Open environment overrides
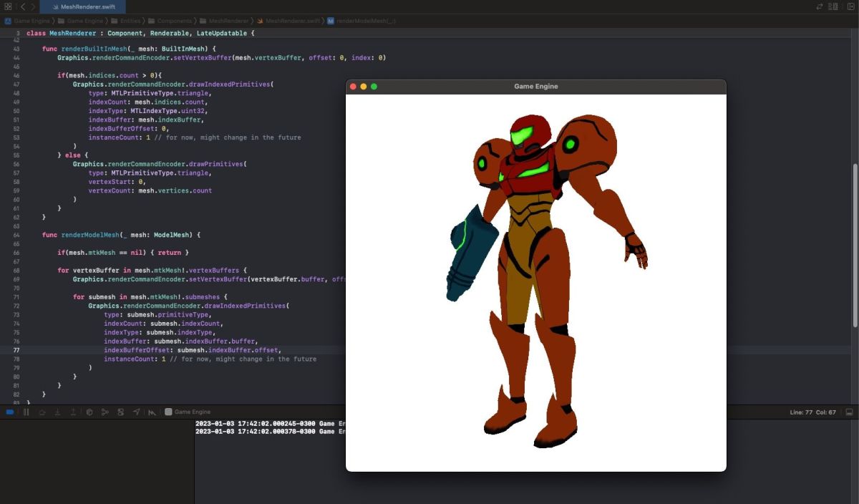Image resolution: width=859 pixels, height=504 pixels. 121,412
